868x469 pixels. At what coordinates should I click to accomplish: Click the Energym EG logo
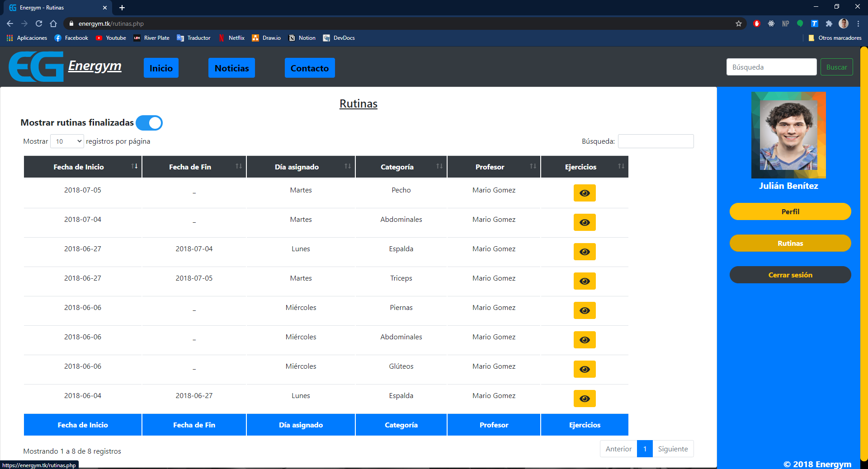pyautogui.click(x=36, y=67)
